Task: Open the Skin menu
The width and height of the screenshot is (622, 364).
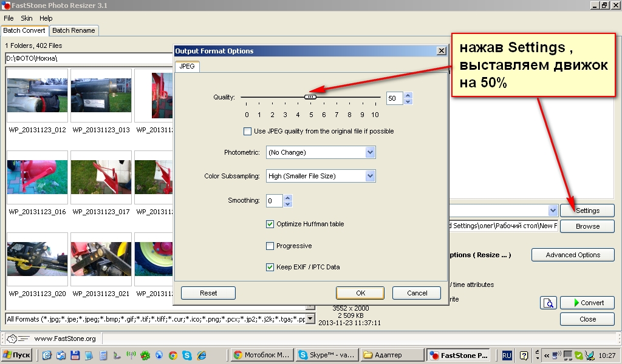Action: click(x=27, y=18)
